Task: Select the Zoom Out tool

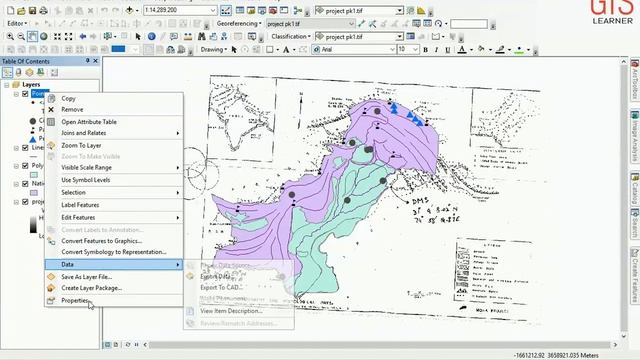Action: 21,37
